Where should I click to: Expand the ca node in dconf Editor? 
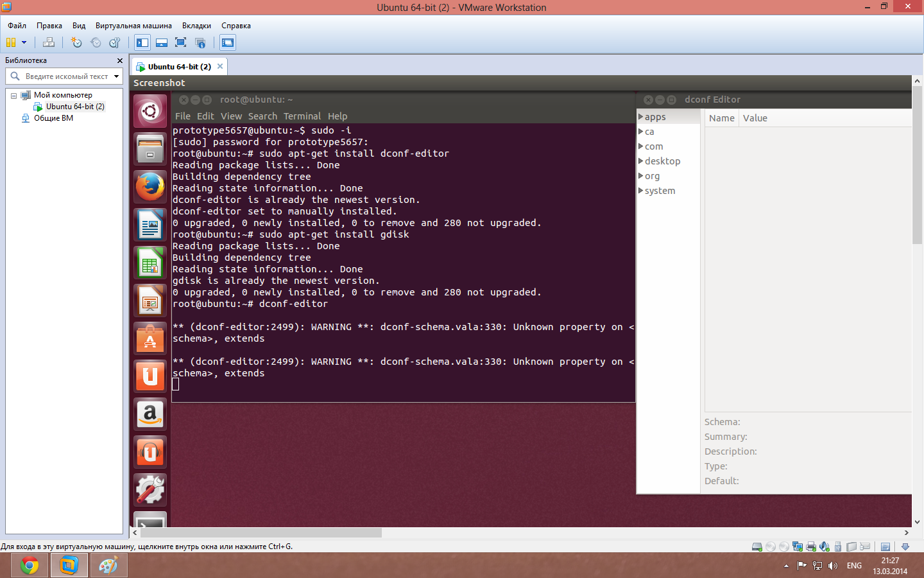coord(640,131)
